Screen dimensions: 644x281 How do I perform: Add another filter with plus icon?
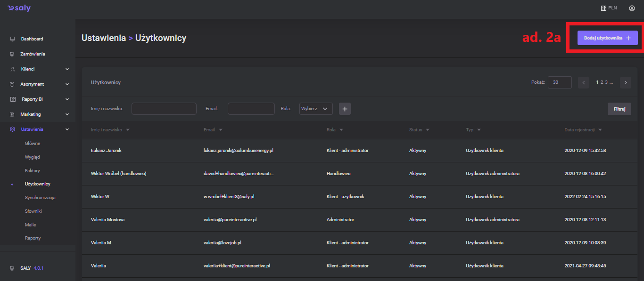pos(345,109)
